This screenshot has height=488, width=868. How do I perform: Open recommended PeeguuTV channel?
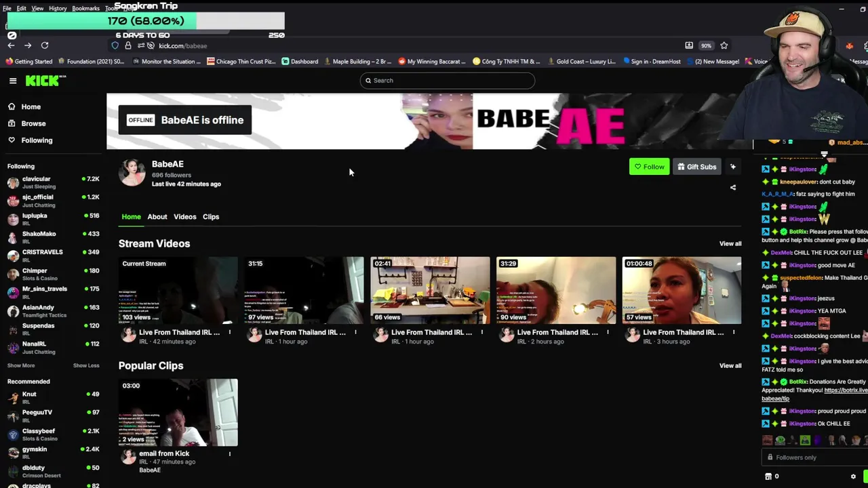point(53,415)
